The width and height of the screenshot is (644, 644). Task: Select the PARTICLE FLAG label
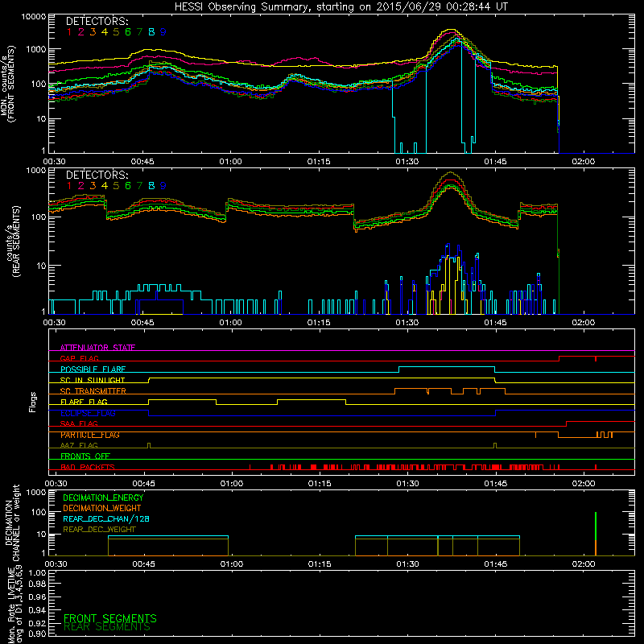coord(90,435)
